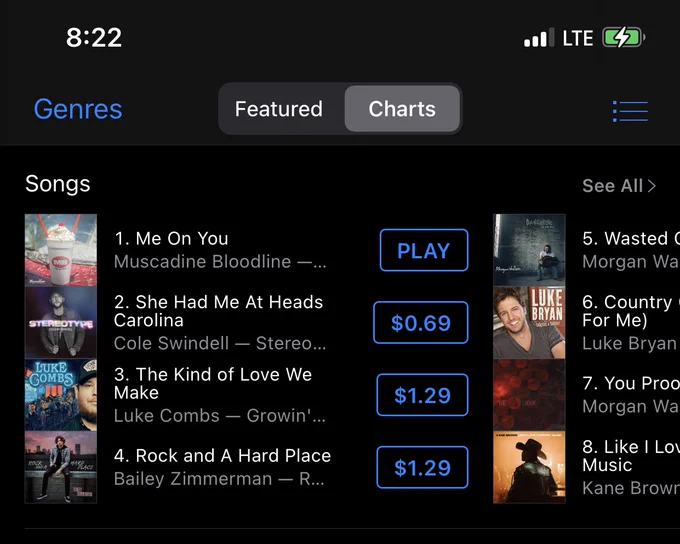680x544 pixels.
Task: Open Me On You milkshake album art
Action: coord(61,250)
